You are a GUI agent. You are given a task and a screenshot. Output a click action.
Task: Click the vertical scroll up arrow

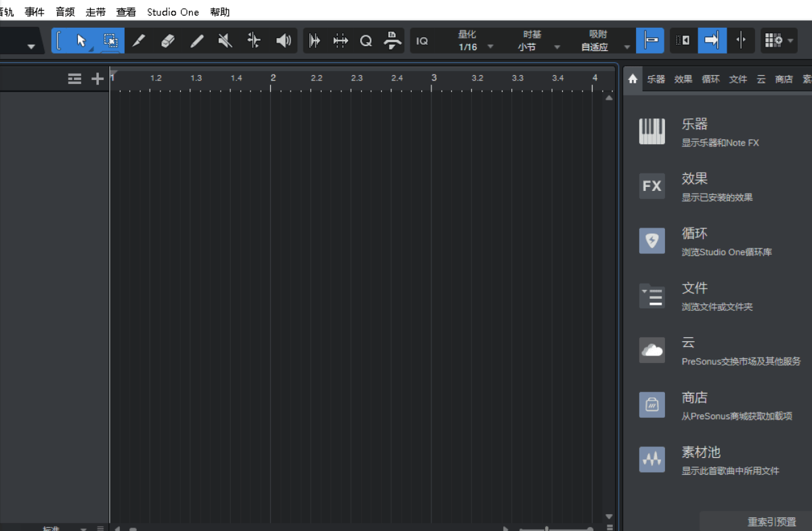[609, 98]
